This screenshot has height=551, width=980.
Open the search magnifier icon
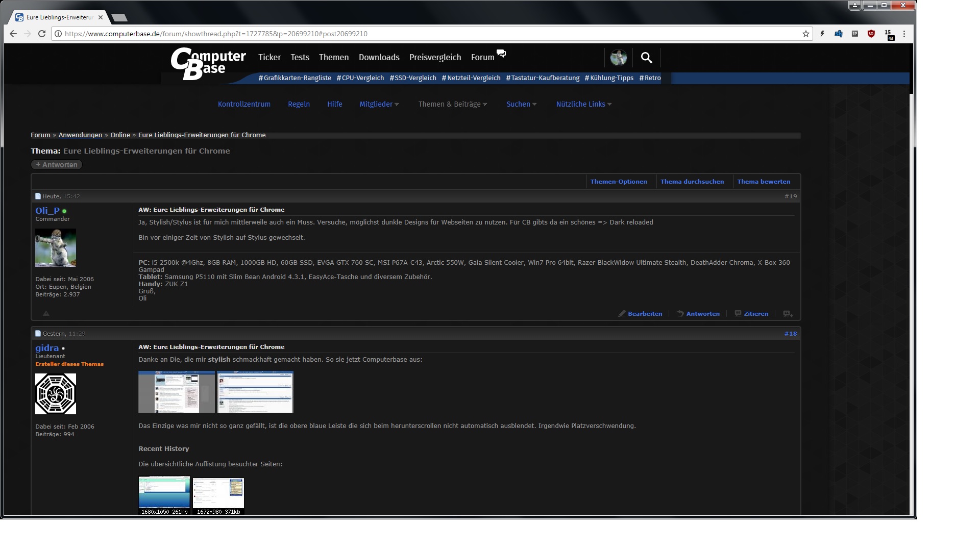pos(646,58)
